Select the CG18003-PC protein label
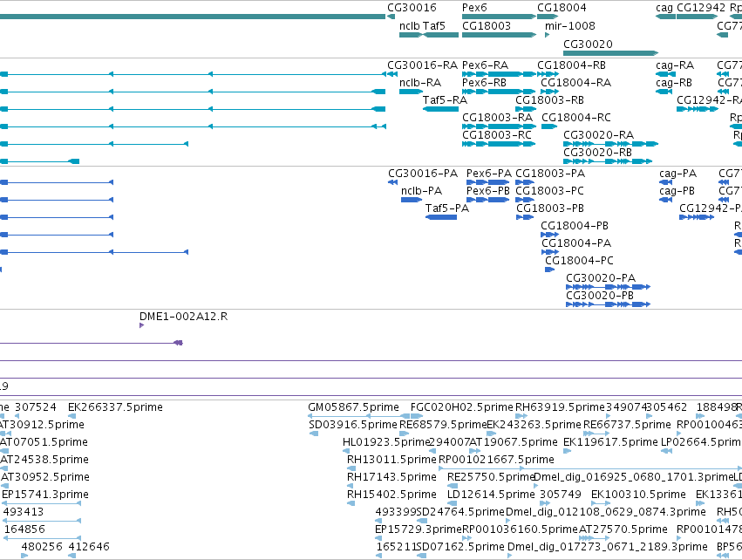Screen dimensions: 742x560 550,191
